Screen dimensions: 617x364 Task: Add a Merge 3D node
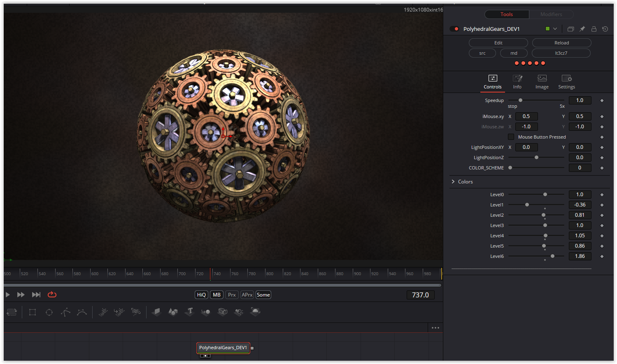click(x=206, y=312)
